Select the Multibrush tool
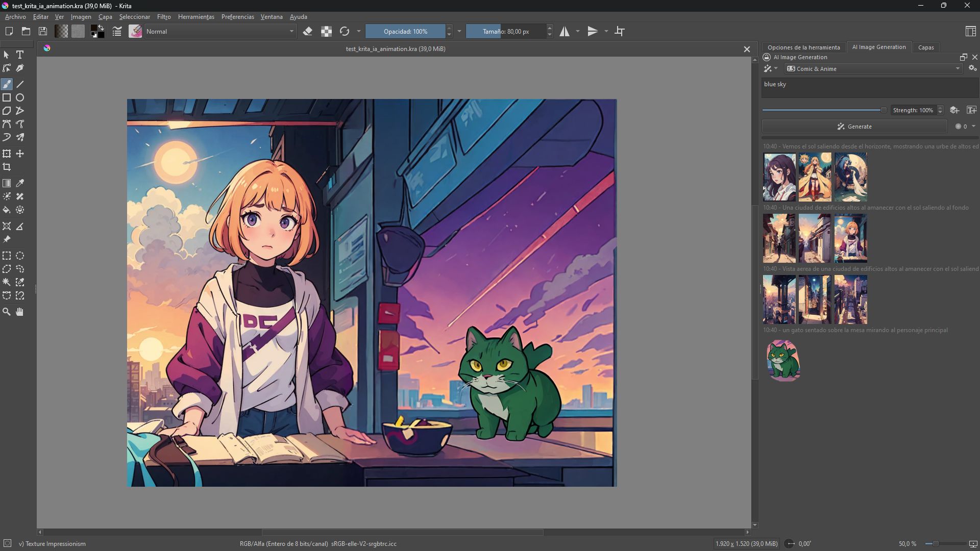 [x=20, y=137]
